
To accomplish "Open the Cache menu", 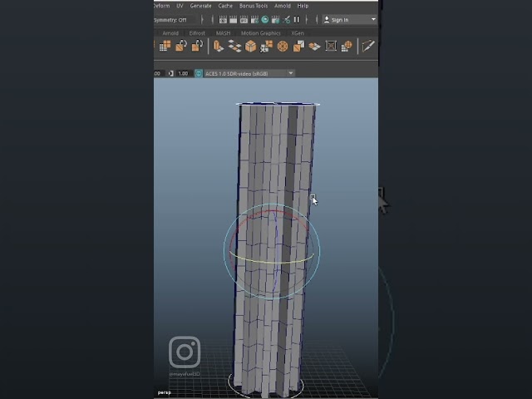I will pos(225,6).
